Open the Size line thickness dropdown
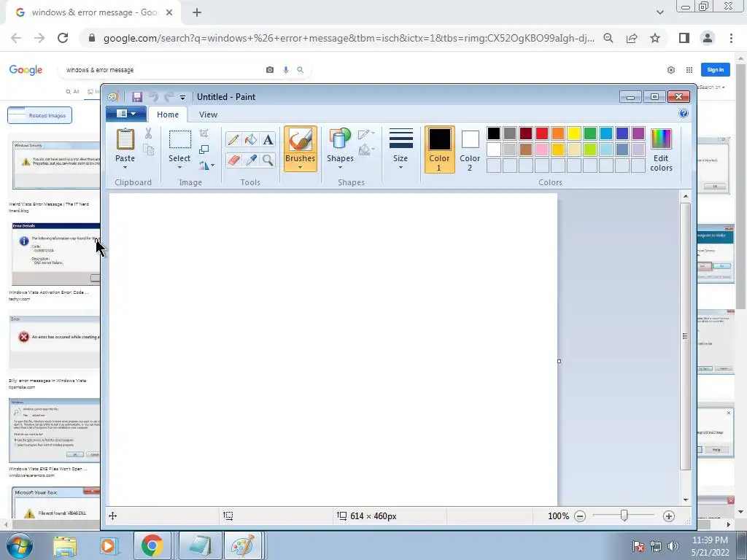 click(400, 149)
